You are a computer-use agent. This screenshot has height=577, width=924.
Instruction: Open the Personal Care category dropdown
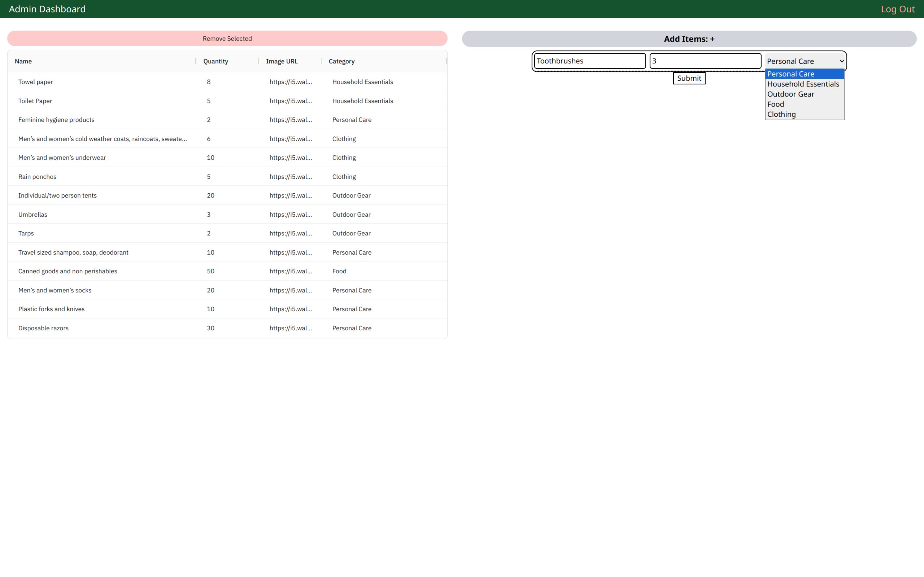pos(805,61)
